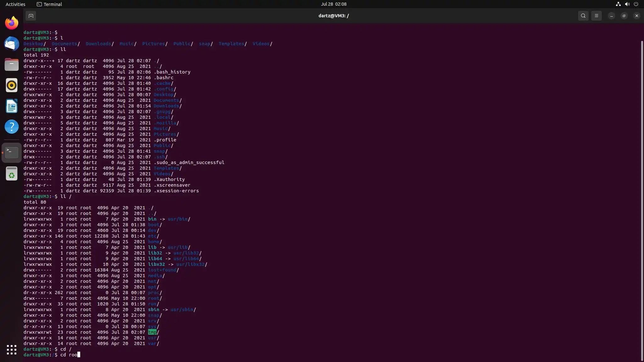Image resolution: width=644 pixels, height=362 pixels.
Task: Open the Files manager in dock
Action: 12,64
